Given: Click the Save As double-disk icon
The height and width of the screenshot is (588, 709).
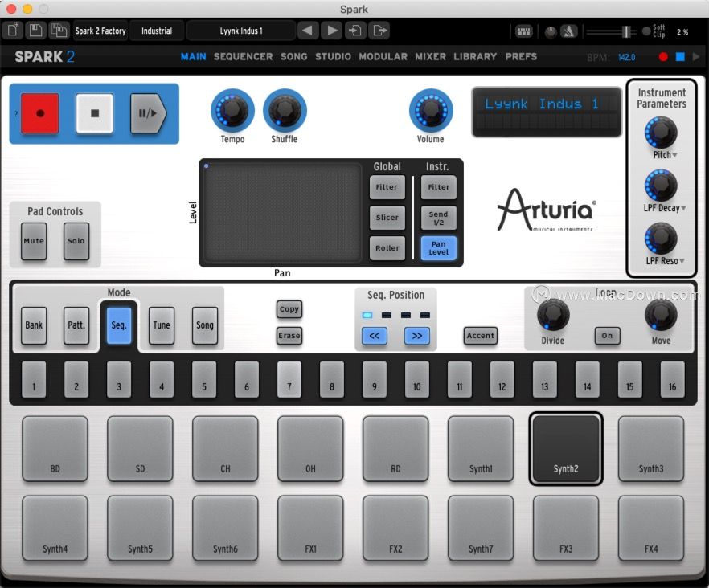Looking at the screenshot, I should 59,31.
